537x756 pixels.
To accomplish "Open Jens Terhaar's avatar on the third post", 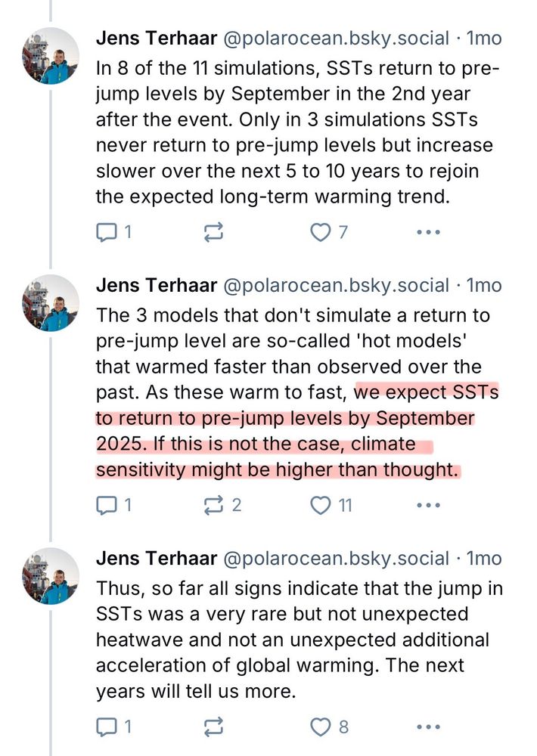I will point(51,576).
